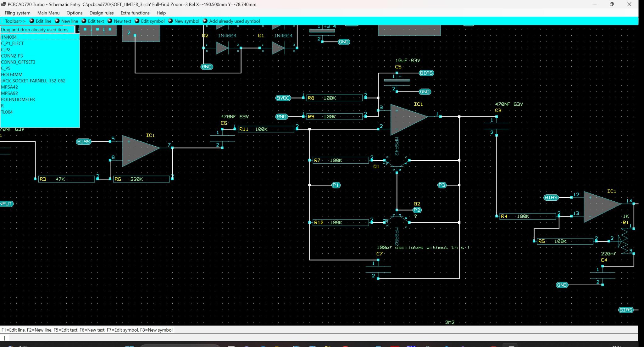644x347 pixels.
Task: Click the R1 1K potentiometer symbol
Action: click(x=624, y=241)
